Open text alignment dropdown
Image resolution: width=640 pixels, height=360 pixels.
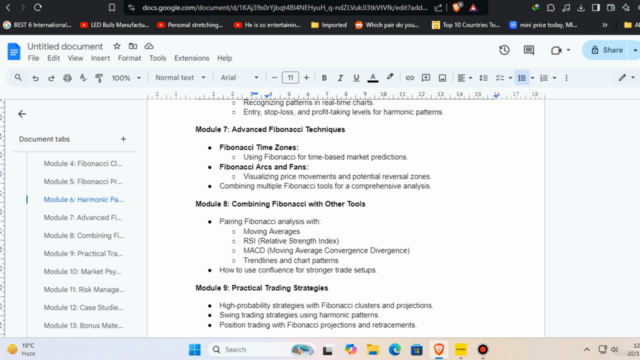coord(464,78)
